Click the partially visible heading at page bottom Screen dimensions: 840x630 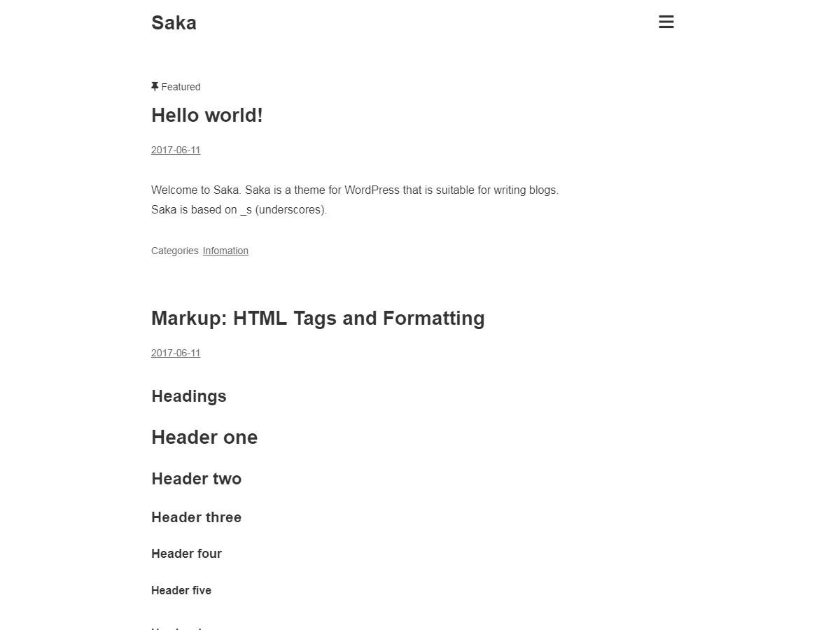176,627
